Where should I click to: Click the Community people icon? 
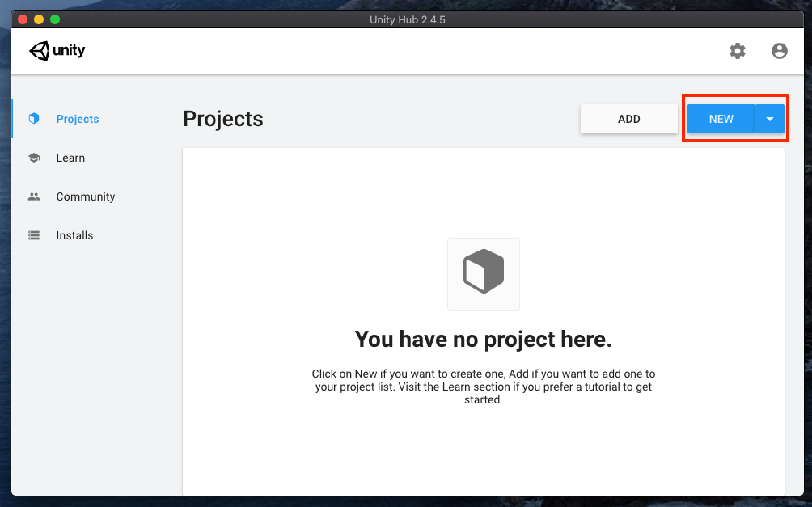coord(34,196)
